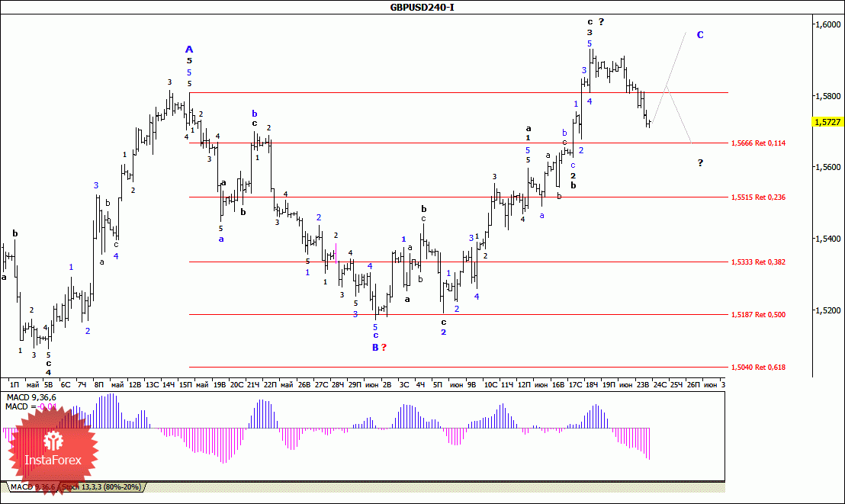Viewport: 845px width, 504px height.
Task: Click the 17С date label on time axis
Action: point(576,385)
